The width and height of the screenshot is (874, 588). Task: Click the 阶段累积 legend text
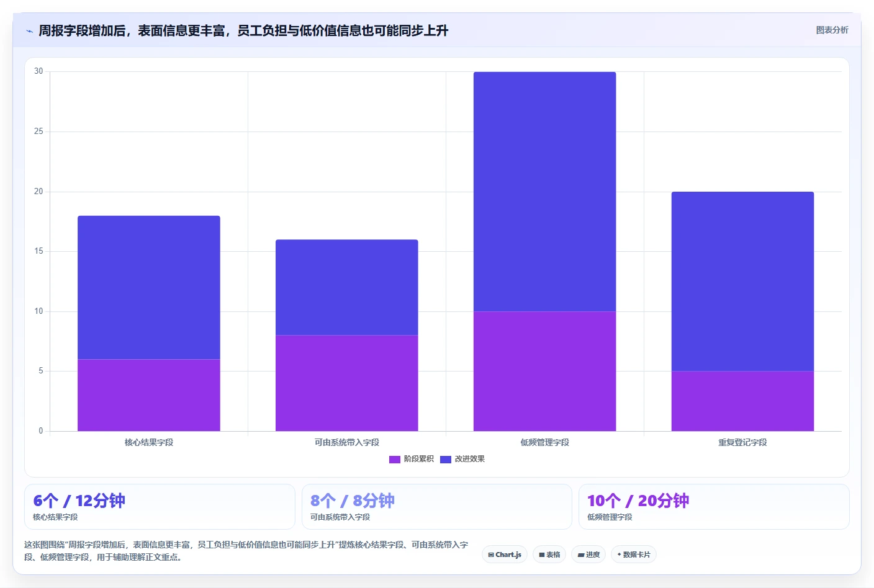coord(419,459)
